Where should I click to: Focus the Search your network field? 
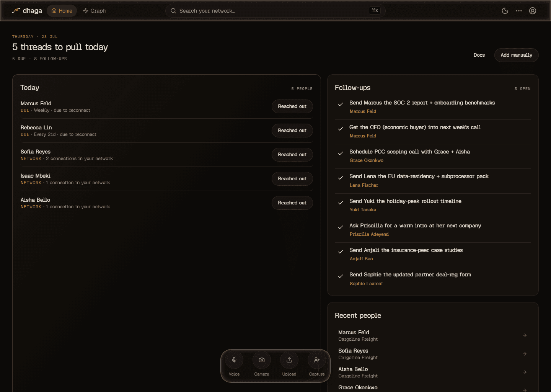[x=275, y=11]
